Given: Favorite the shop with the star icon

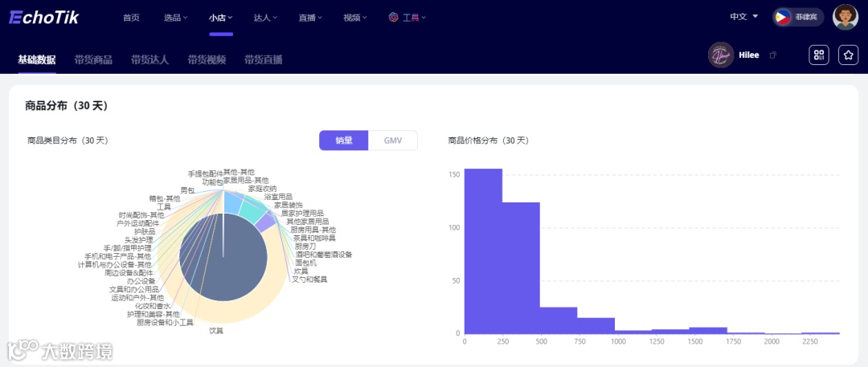Looking at the screenshot, I should pos(848,55).
